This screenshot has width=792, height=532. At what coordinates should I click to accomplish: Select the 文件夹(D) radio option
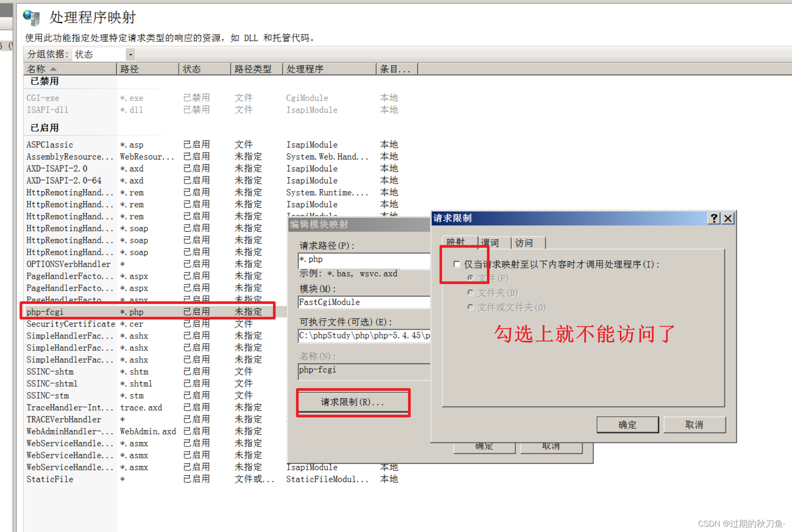pos(470,293)
